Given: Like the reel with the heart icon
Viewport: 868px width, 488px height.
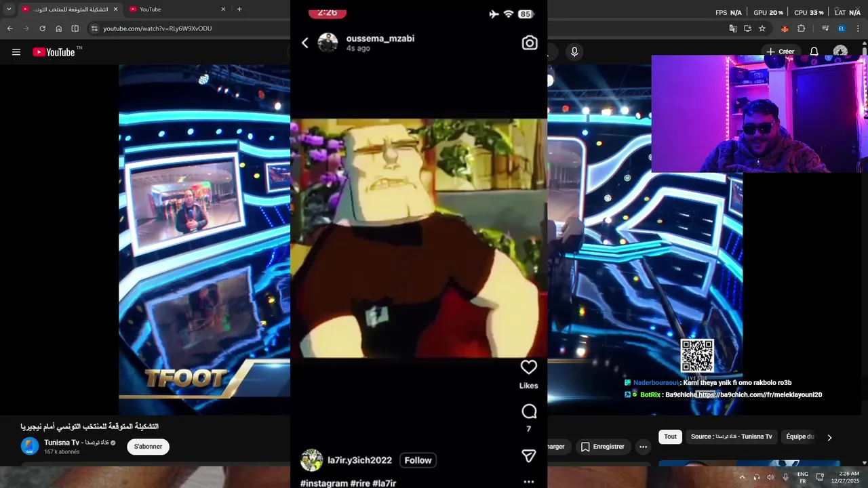Looking at the screenshot, I should (x=529, y=367).
